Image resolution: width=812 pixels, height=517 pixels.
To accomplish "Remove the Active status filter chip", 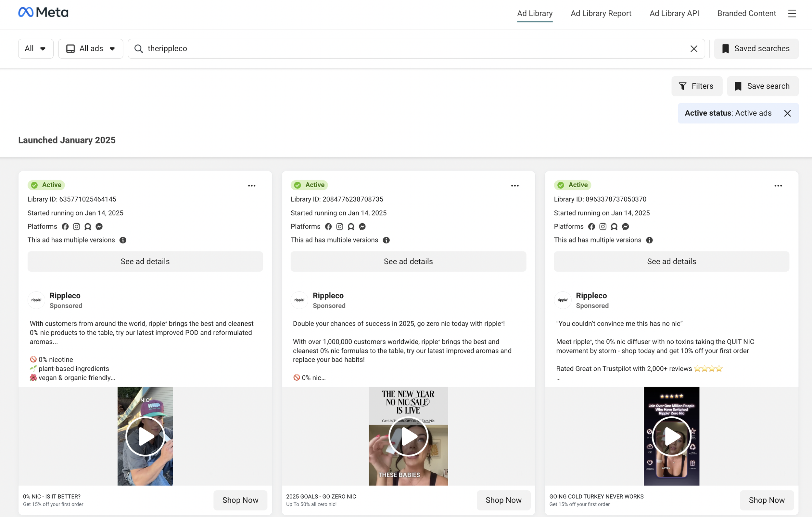I will [787, 113].
